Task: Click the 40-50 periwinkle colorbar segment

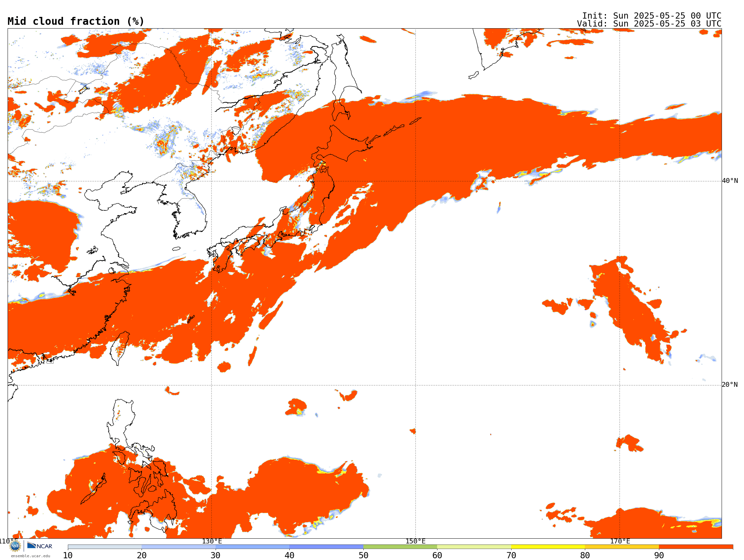Action: click(326, 547)
